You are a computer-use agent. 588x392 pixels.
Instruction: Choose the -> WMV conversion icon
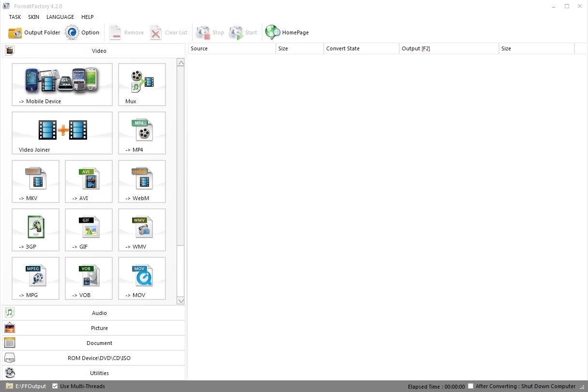[142, 230]
